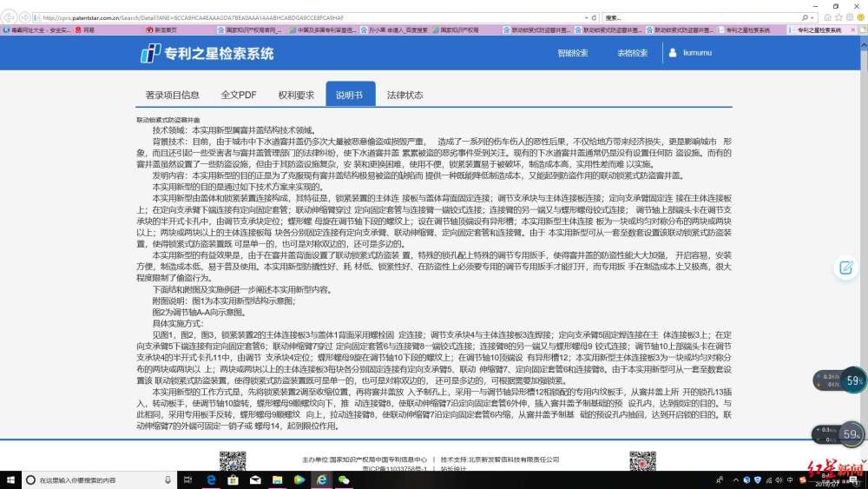Refresh the page with the reload icon
This screenshot has width=868, height=489.
pyautogui.click(x=594, y=17)
